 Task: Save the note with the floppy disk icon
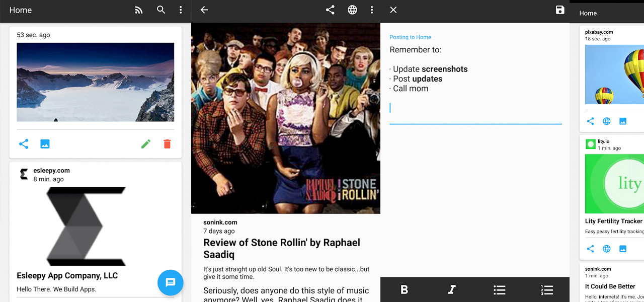[560, 10]
